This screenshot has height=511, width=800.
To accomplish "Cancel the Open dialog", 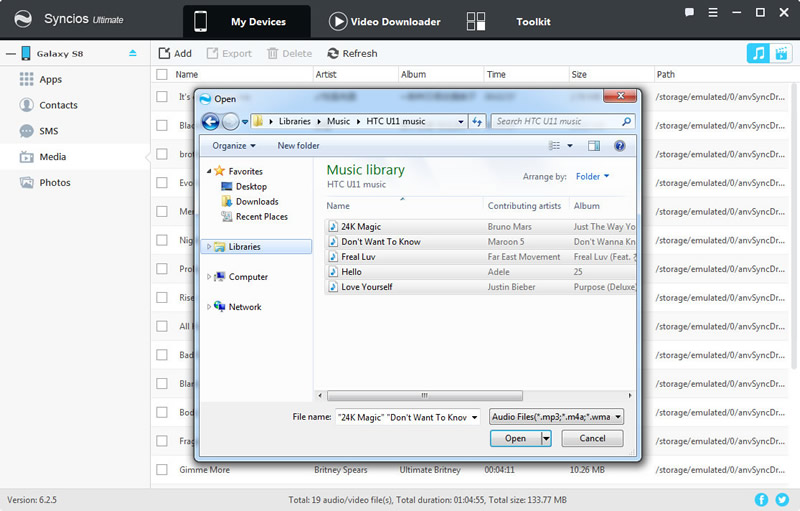I will click(x=592, y=439).
